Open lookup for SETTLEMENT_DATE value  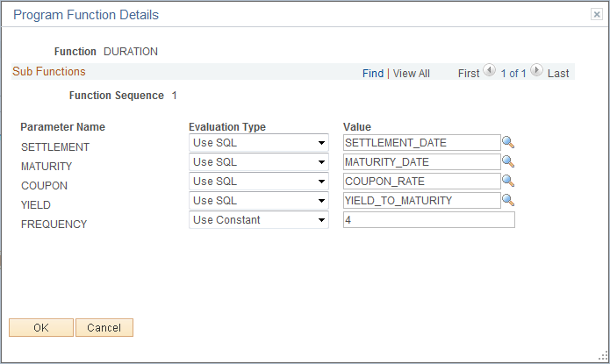pos(508,143)
